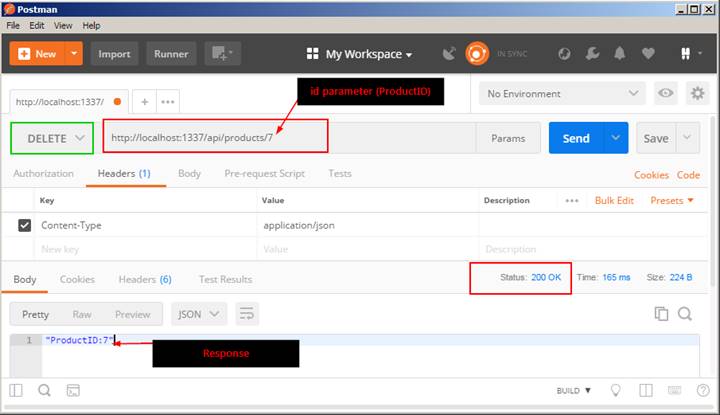Open the File menu
Image resolution: width=720 pixels, height=415 pixels.
point(13,25)
